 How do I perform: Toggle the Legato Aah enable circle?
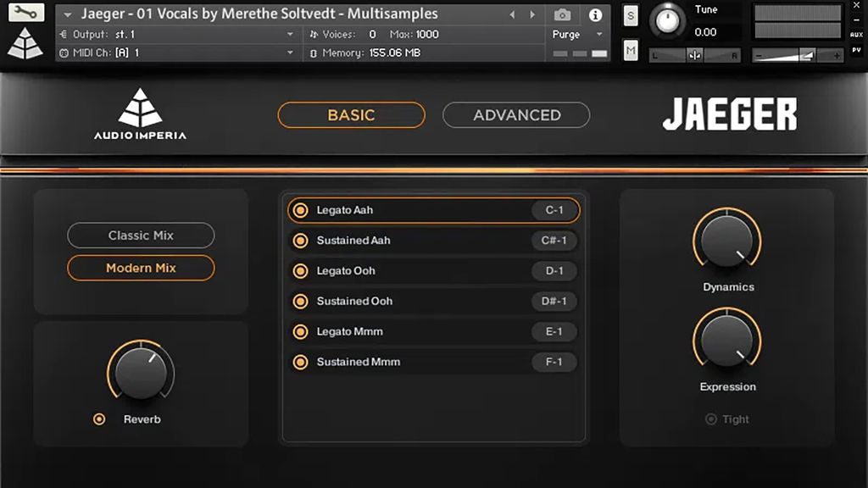point(301,210)
